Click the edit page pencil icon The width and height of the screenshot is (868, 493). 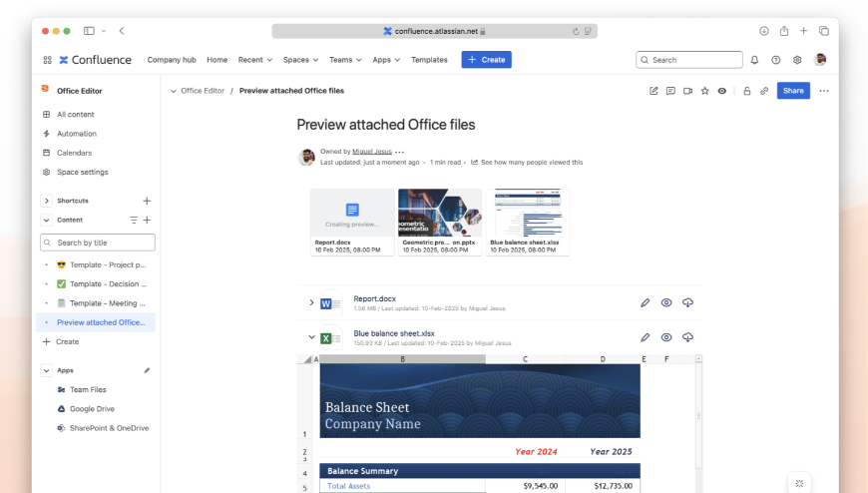click(x=653, y=91)
